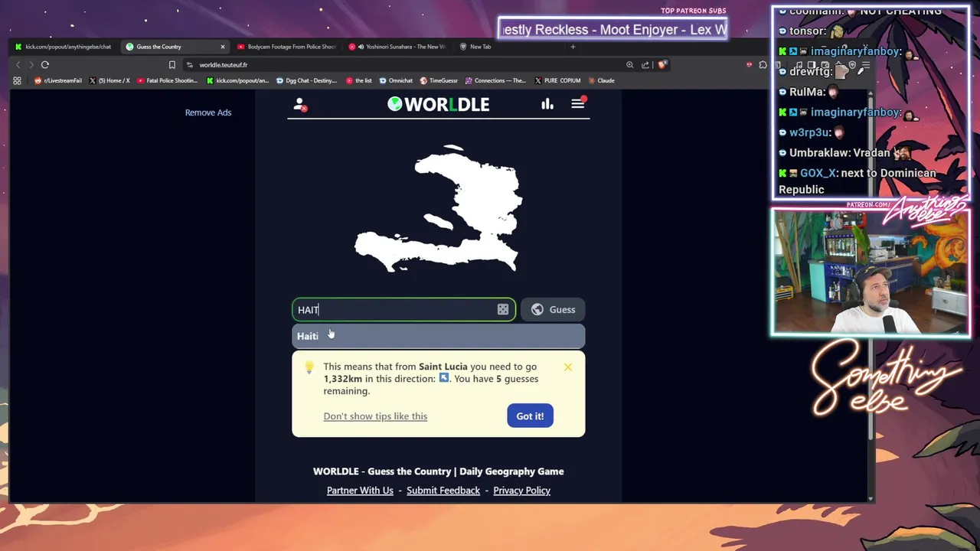The height and width of the screenshot is (551, 980).
Task: Click the browser back arrow
Action: pyautogui.click(x=18, y=65)
